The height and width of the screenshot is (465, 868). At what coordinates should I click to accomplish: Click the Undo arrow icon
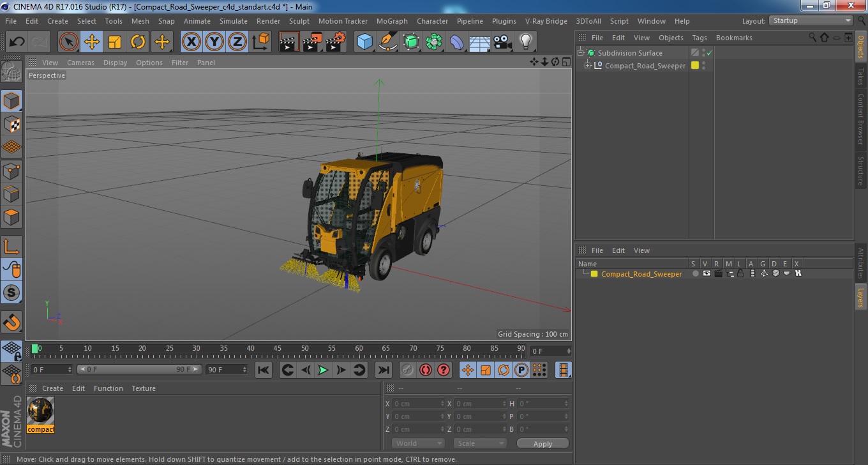tap(17, 42)
